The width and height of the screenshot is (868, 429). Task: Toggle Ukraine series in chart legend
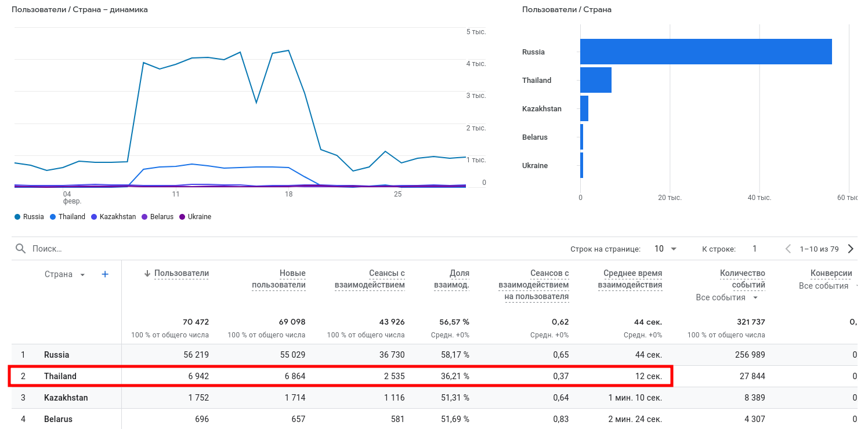click(x=195, y=217)
